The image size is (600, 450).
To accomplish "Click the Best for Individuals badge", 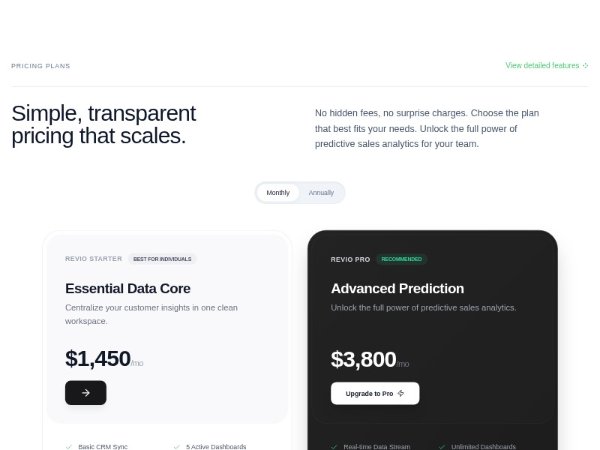I will pyautogui.click(x=162, y=259).
